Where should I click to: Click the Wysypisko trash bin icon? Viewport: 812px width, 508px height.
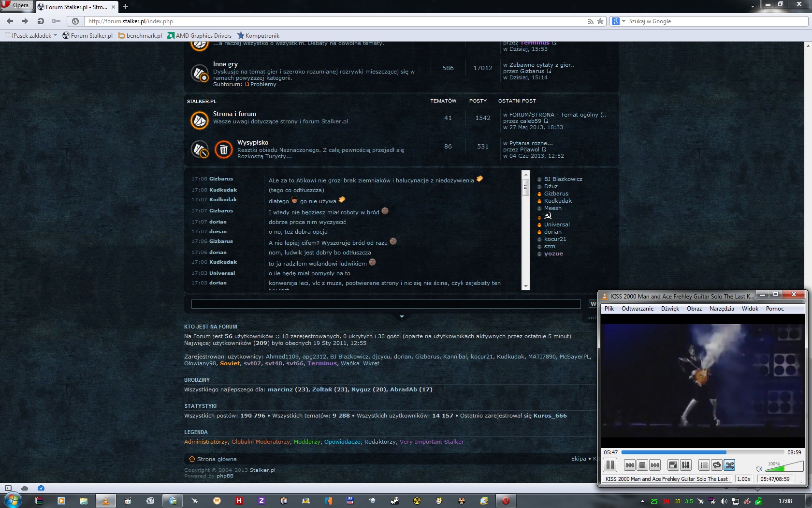click(x=223, y=149)
